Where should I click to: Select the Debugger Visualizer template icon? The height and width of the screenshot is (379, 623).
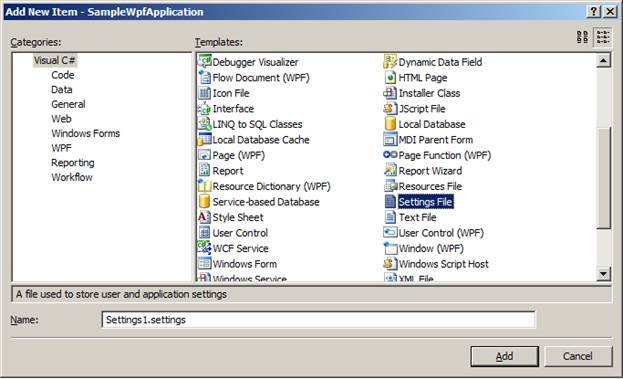click(204, 62)
